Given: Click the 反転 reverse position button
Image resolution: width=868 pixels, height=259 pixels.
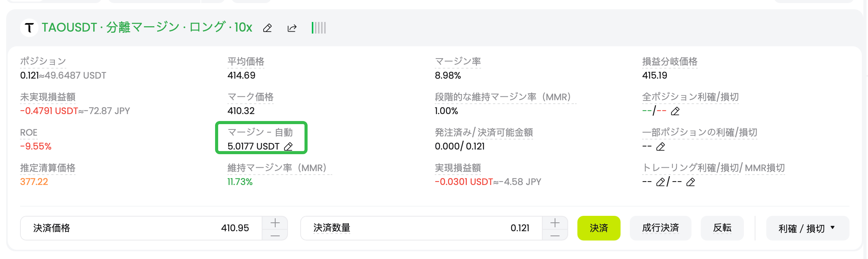Looking at the screenshot, I should [722, 228].
